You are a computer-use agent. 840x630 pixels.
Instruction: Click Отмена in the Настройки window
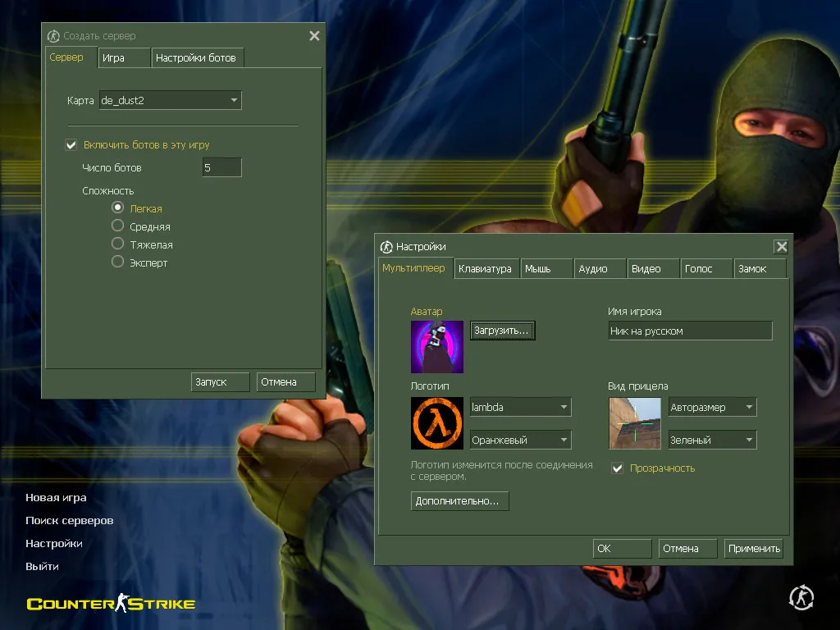click(688, 549)
